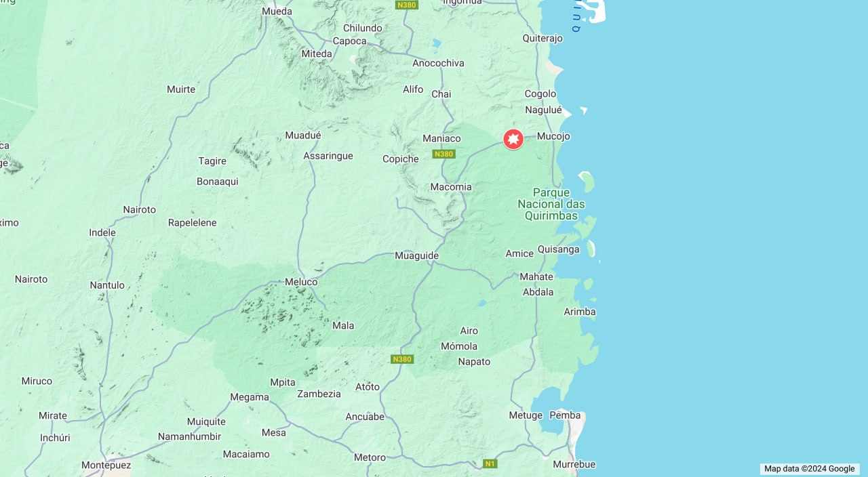Click the Quisanga place label
The width and height of the screenshot is (868, 477).
click(559, 249)
